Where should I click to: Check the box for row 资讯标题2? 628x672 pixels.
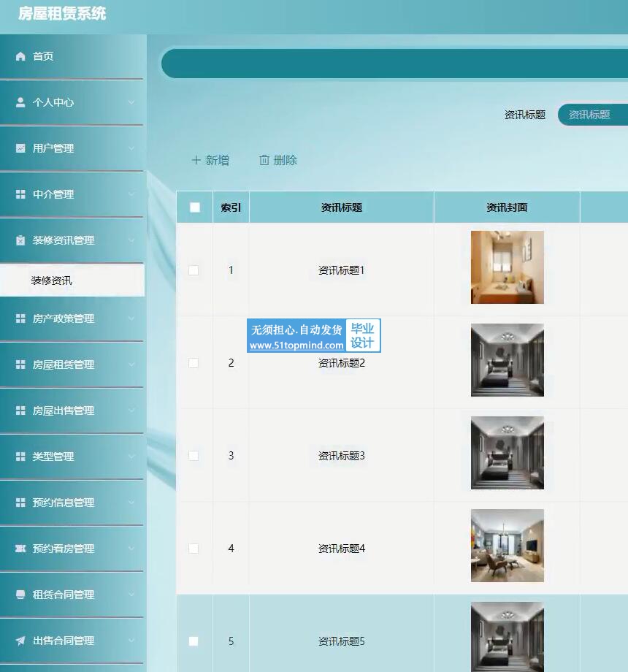coord(194,363)
